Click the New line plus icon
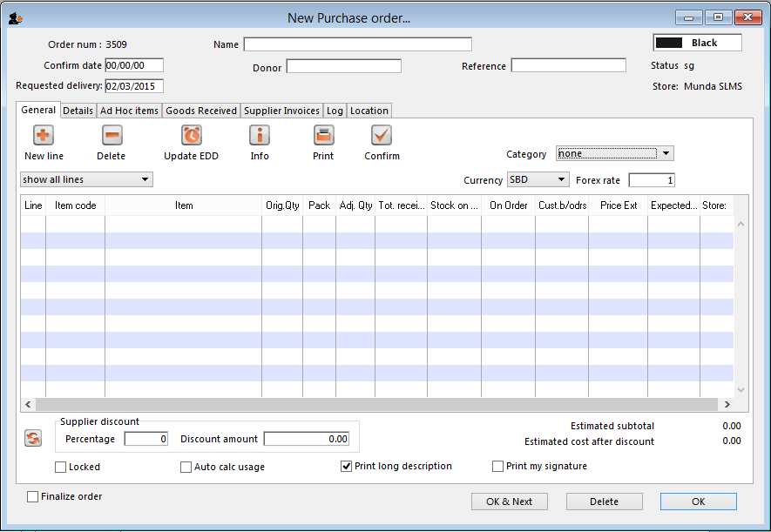This screenshot has height=532, width=771. coord(44,136)
